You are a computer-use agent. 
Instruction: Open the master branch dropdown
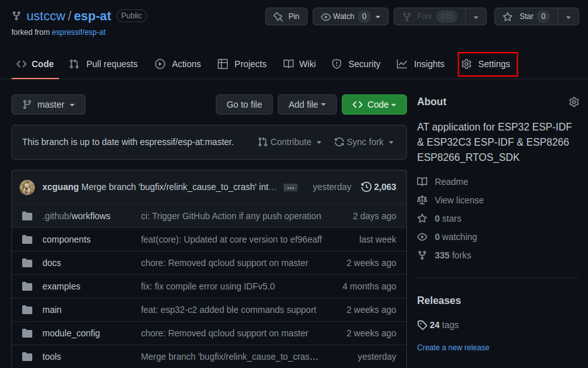tap(48, 105)
